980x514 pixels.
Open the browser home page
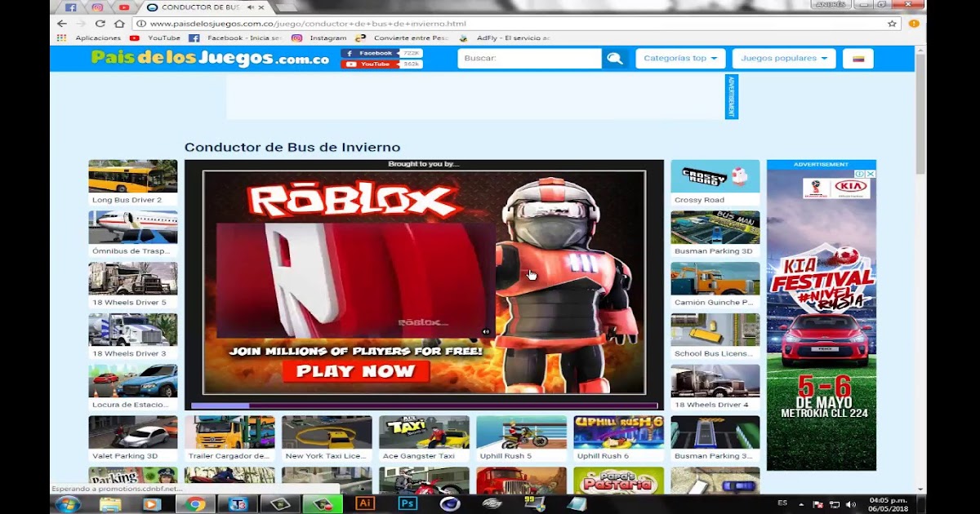point(119,24)
